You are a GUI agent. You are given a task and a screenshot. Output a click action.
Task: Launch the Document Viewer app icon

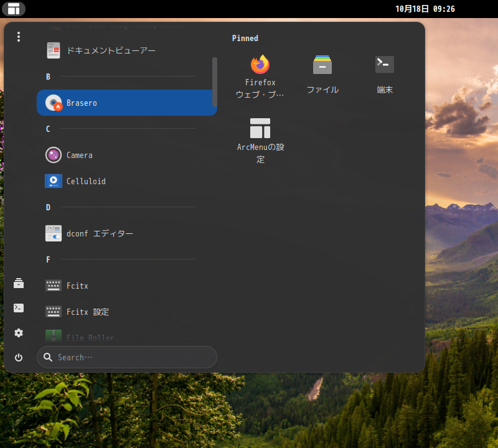(54, 50)
